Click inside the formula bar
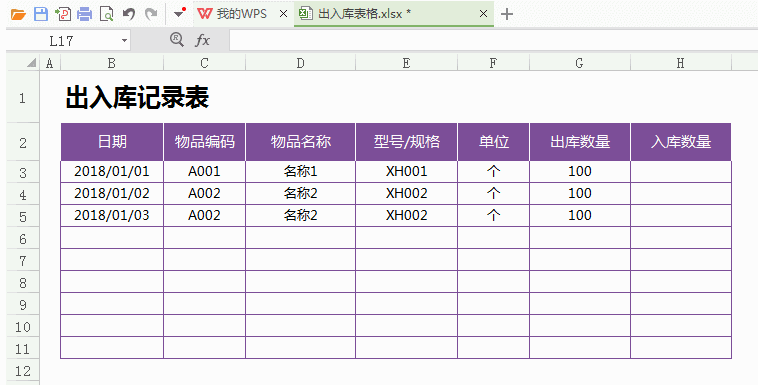Screen dimensions: 758x385 click(x=493, y=41)
